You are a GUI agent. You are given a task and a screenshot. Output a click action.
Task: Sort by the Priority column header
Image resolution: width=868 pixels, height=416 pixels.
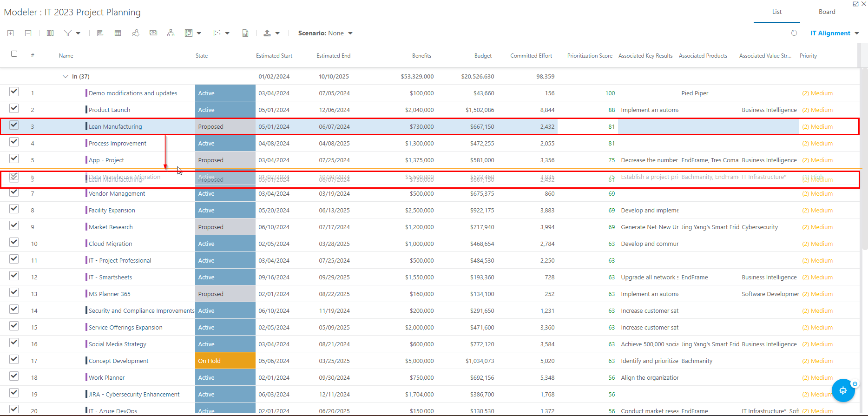pyautogui.click(x=808, y=56)
